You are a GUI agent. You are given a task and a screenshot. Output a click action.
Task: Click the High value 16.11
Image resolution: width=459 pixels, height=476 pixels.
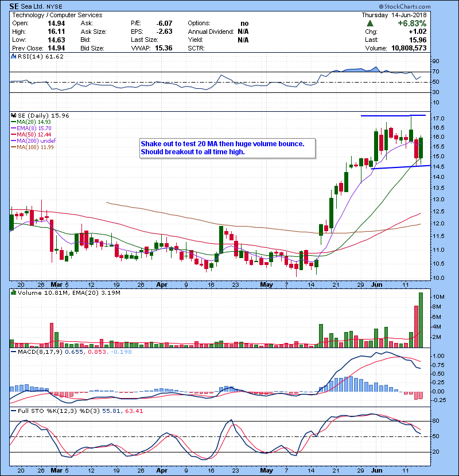coord(56,32)
